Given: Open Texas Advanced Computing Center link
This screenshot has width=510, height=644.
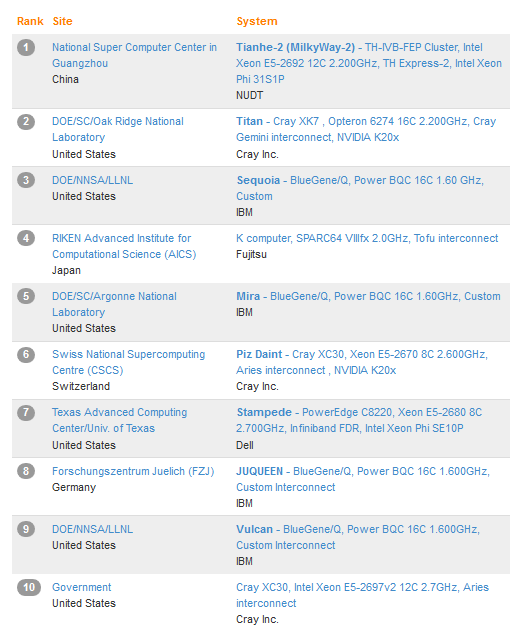Looking at the screenshot, I should click(119, 420).
